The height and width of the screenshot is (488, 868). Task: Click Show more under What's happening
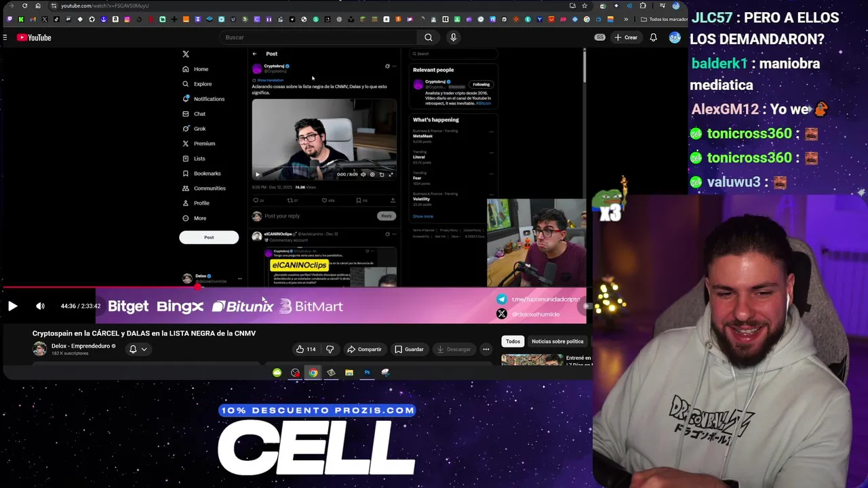click(x=422, y=216)
